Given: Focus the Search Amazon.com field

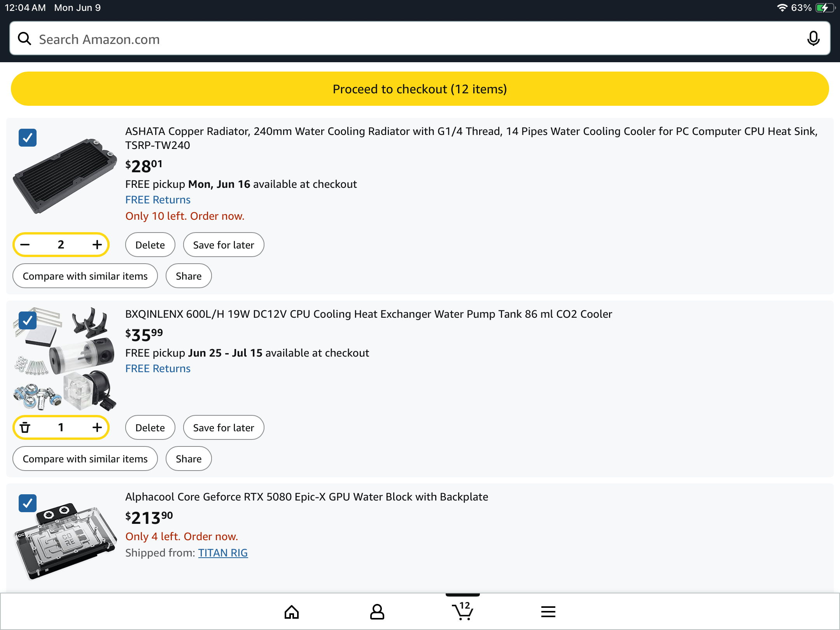Looking at the screenshot, I should (x=420, y=39).
